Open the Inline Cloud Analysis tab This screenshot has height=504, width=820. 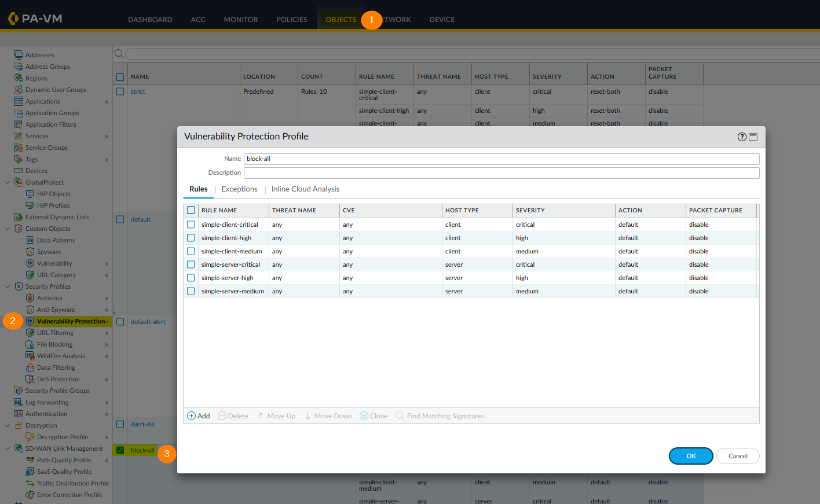pyautogui.click(x=305, y=189)
